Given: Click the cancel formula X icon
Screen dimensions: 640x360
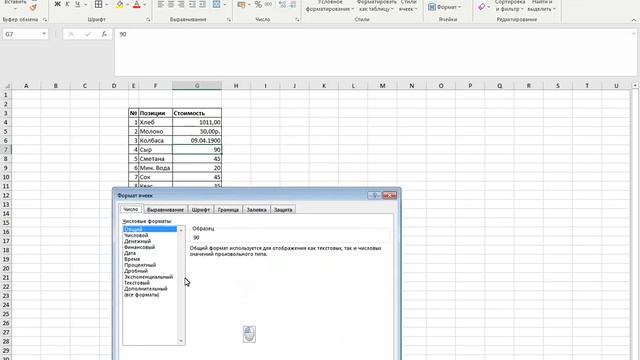Looking at the screenshot, I should click(x=71, y=34).
